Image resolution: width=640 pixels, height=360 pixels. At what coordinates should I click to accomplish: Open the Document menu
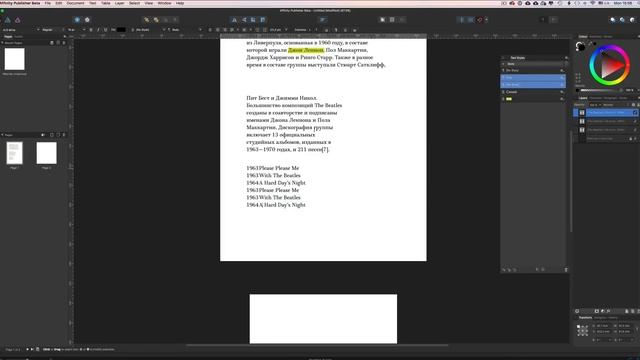pyautogui.click(x=76, y=3)
